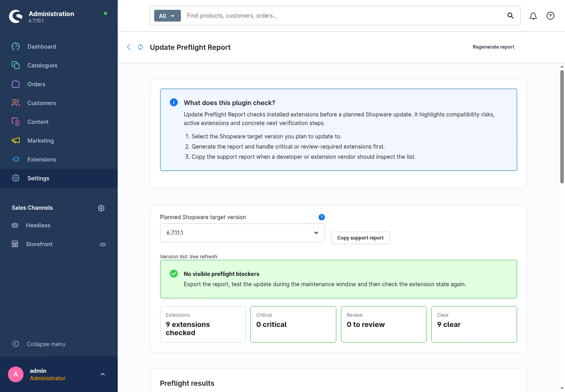Go back with the left chevron
Viewport: 565px width, 392px height.
(129, 47)
